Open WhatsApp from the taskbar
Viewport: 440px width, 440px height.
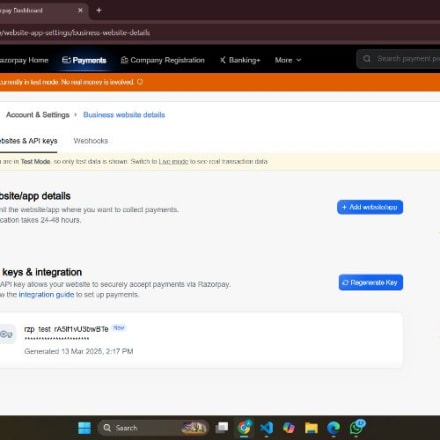click(357, 427)
